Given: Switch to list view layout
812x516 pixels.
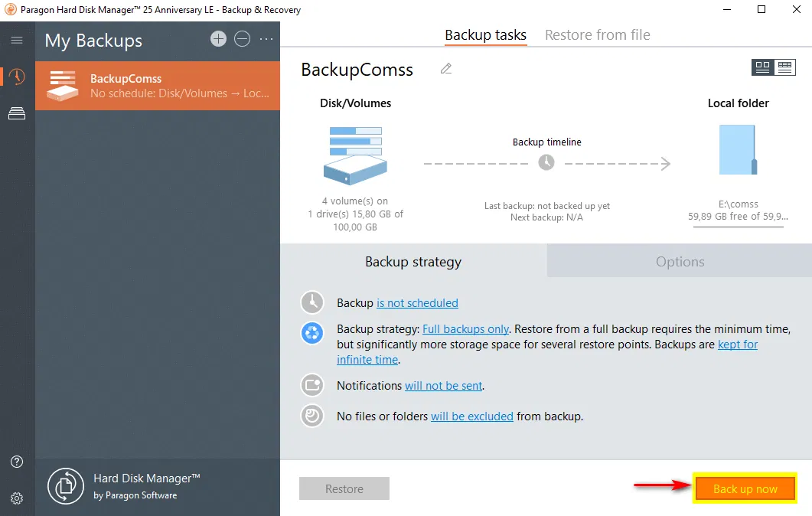Looking at the screenshot, I should point(784,67).
